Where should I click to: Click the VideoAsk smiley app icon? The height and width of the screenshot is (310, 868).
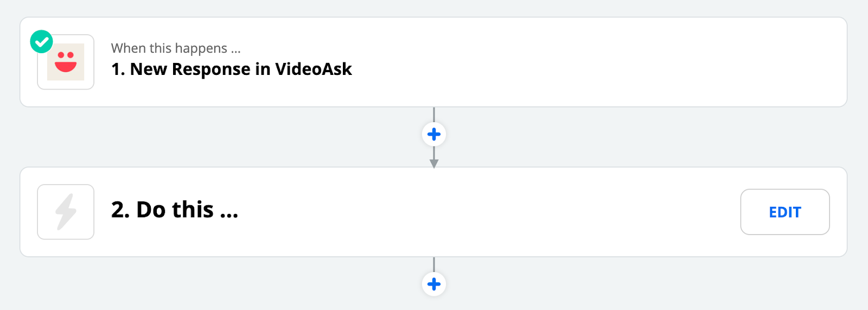[66, 62]
